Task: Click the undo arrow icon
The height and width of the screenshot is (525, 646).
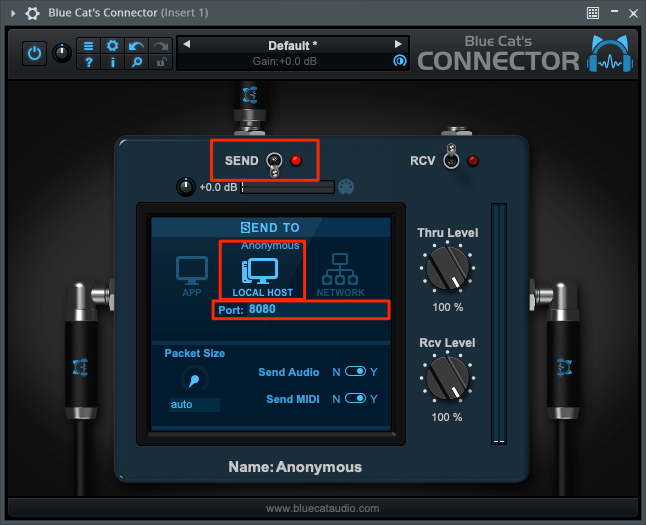Action: 136,45
